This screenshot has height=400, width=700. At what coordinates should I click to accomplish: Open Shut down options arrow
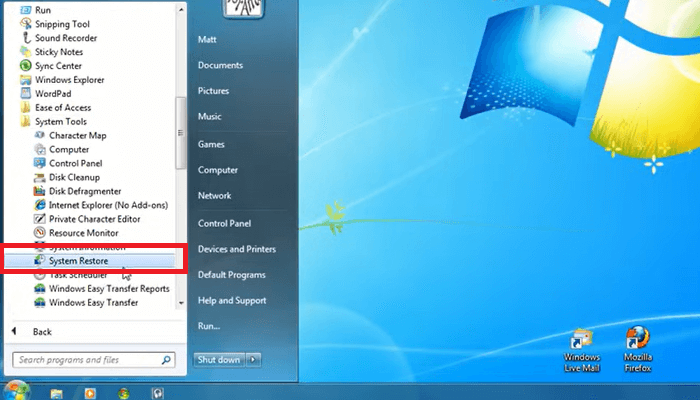click(254, 359)
